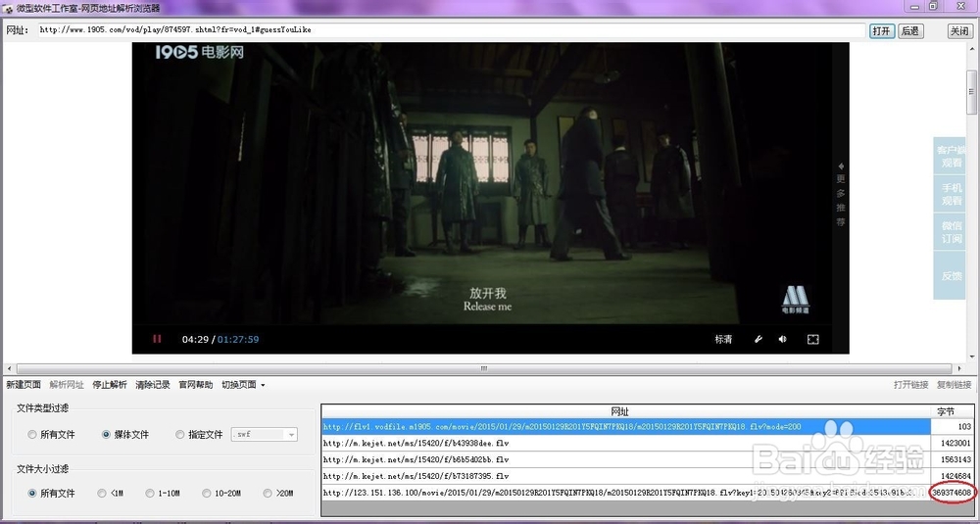Click 停止解析 menu item
The image size is (980, 524).
click(x=110, y=385)
